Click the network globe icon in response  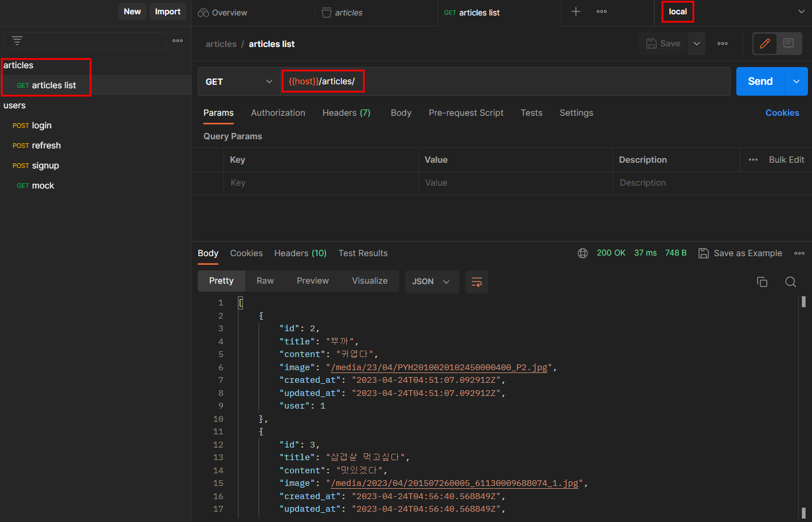coord(583,253)
